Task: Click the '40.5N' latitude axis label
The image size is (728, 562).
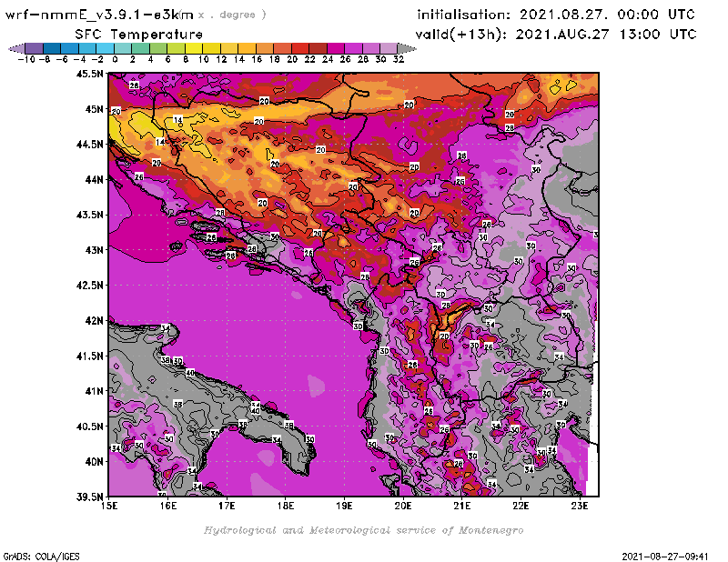Action: click(x=89, y=427)
